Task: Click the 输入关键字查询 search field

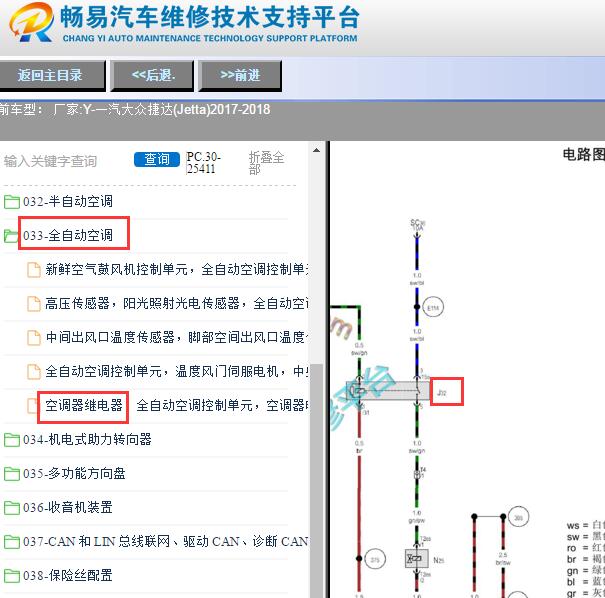Action: pyautogui.click(x=66, y=161)
